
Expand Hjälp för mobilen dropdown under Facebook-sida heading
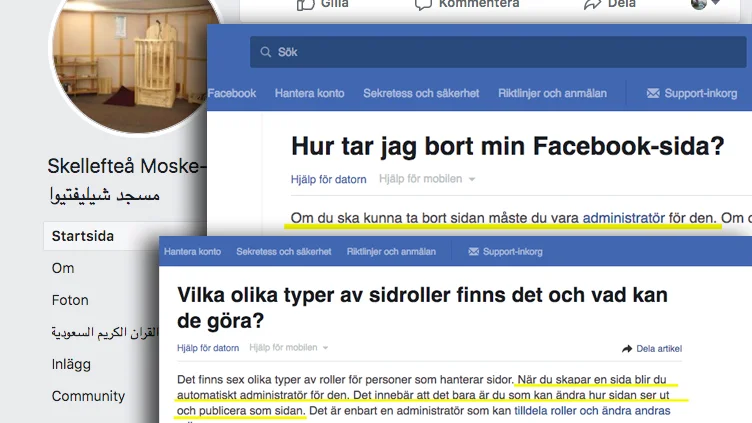coord(427,179)
